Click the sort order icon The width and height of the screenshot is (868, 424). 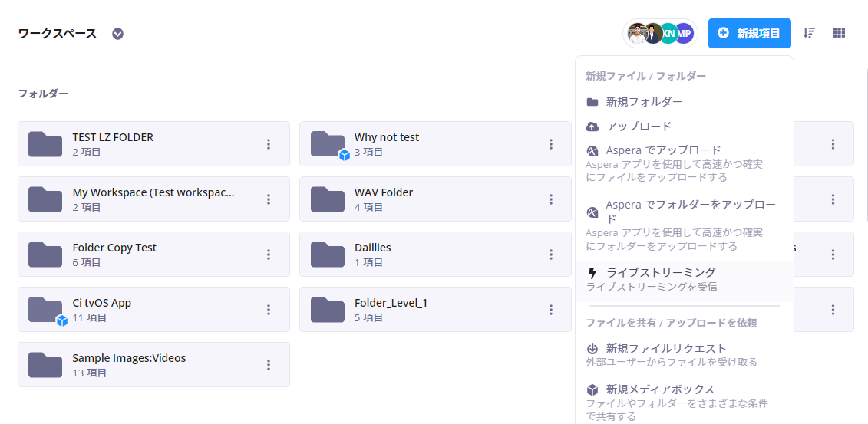click(x=809, y=33)
